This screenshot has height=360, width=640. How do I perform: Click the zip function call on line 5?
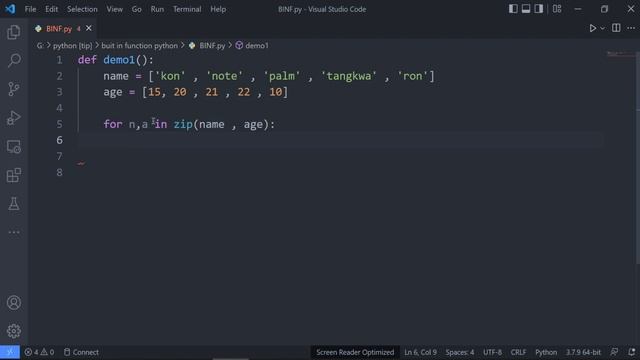pos(183,124)
